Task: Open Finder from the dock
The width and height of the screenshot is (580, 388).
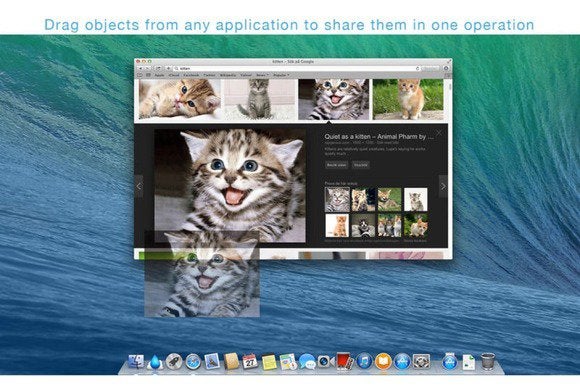Action: pos(135,361)
